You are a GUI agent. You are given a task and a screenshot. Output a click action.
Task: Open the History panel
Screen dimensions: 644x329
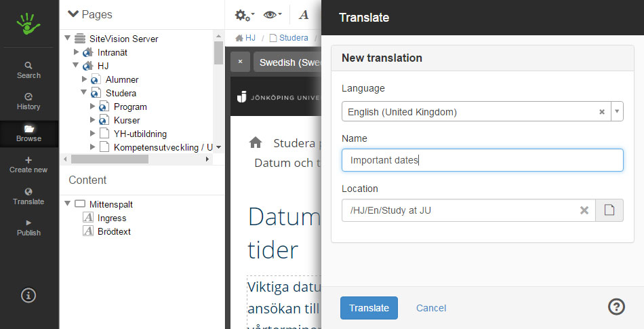pos(28,101)
